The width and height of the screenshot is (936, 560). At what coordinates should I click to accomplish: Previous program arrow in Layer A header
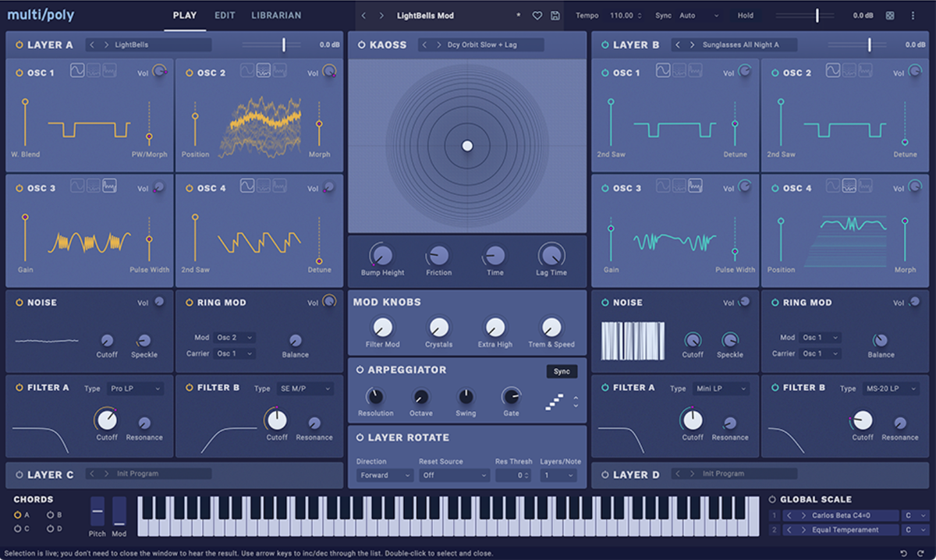pyautogui.click(x=92, y=45)
